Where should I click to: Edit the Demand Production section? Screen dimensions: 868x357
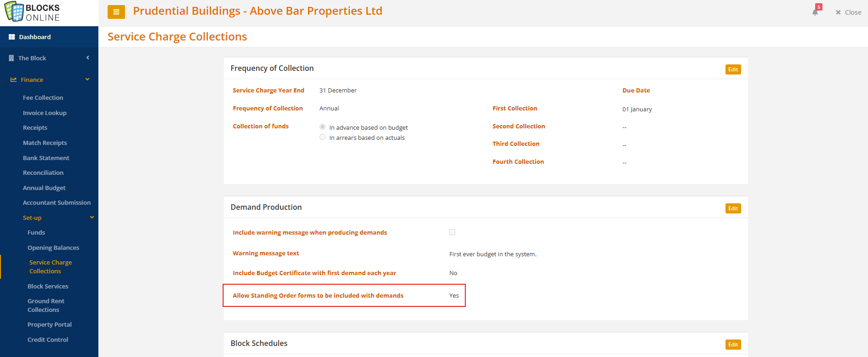click(733, 208)
